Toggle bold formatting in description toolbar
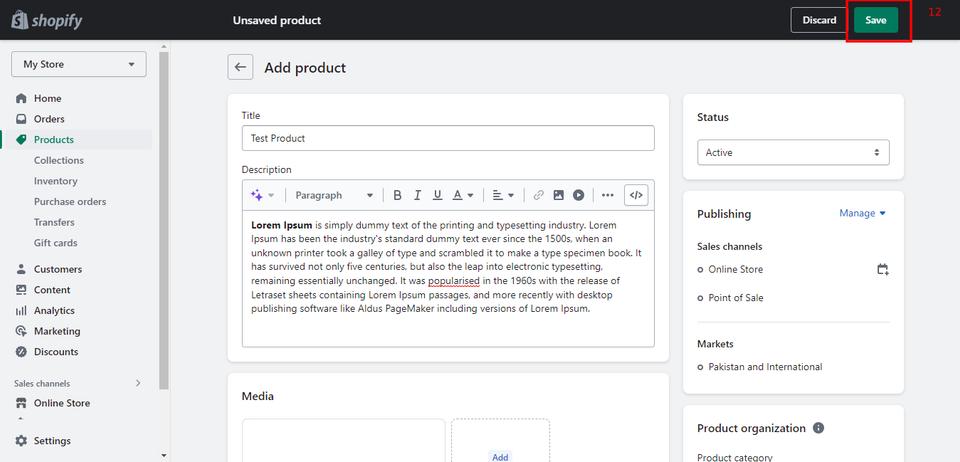The height and width of the screenshot is (462, 960). point(397,195)
